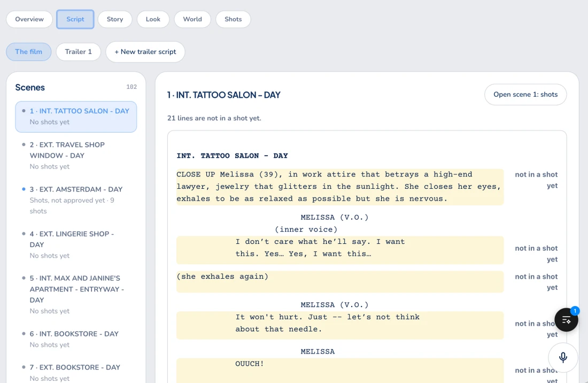The height and width of the screenshot is (383, 588).
Task: Click "not in a shot yet" beside "she exhales again"
Action: point(536,282)
